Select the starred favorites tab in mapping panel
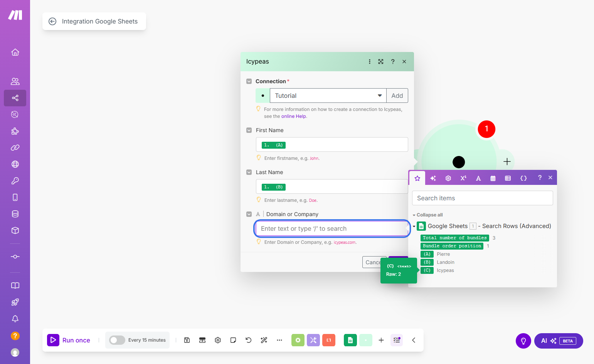The height and width of the screenshot is (364, 594). 417,178
